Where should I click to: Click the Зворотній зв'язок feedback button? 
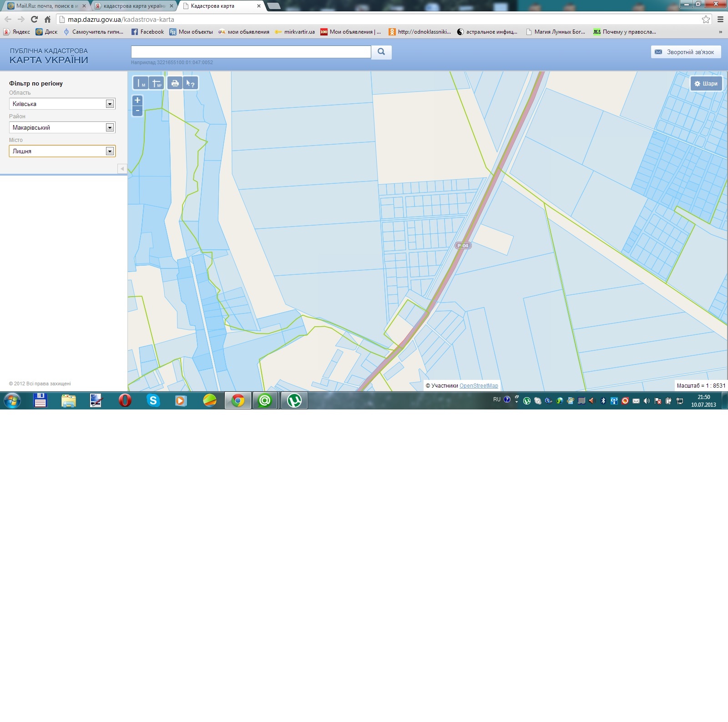pos(686,52)
